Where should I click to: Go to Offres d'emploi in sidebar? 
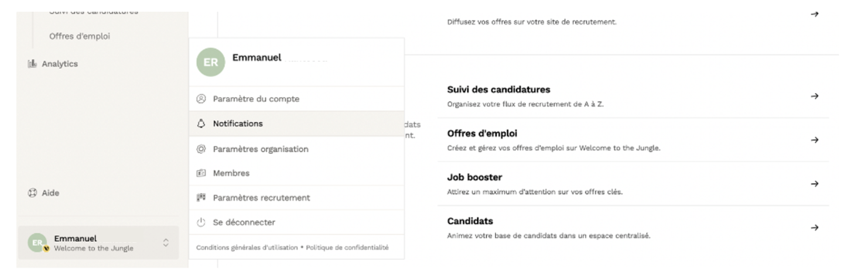(80, 36)
